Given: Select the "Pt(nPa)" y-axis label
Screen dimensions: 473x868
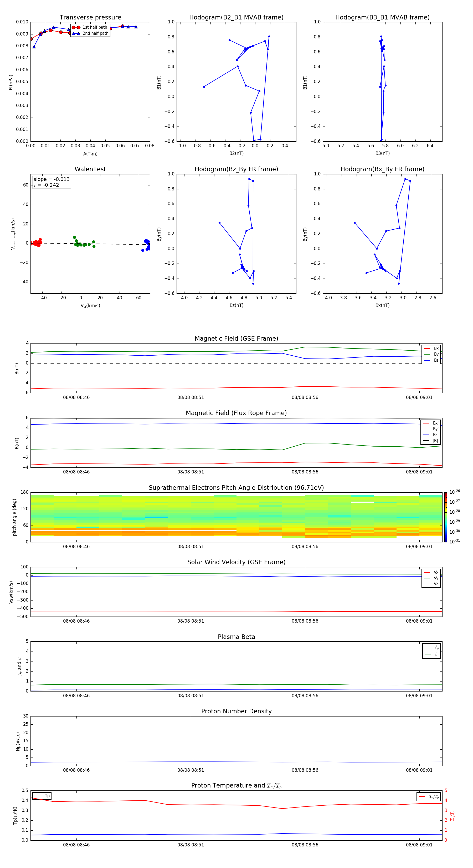Looking at the screenshot, I should coord(11,82).
